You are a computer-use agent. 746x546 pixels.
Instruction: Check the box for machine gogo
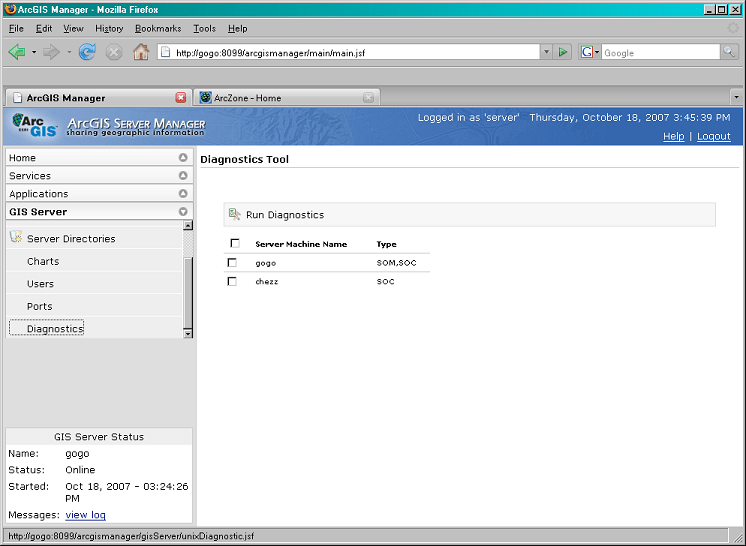click(x=232, y=263)
